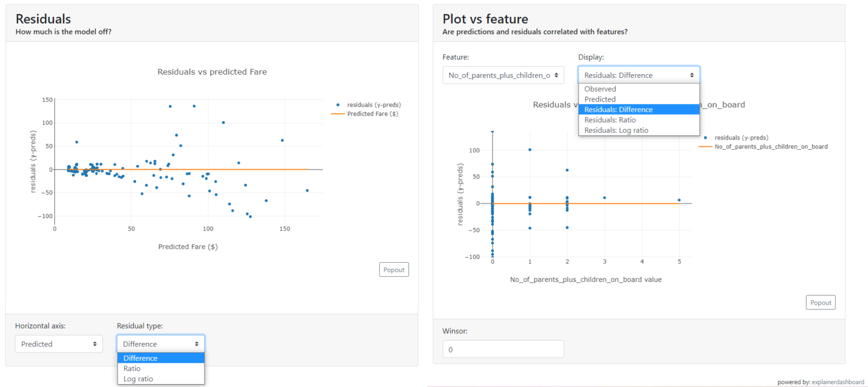
Task: Click Popout button in Plot vs feature panel
Action: [821, 303]
